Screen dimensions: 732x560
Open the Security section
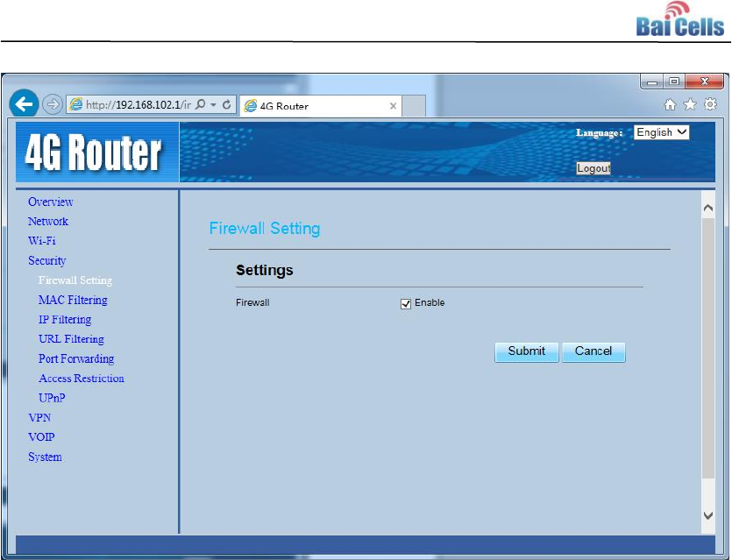click(47, 260)
